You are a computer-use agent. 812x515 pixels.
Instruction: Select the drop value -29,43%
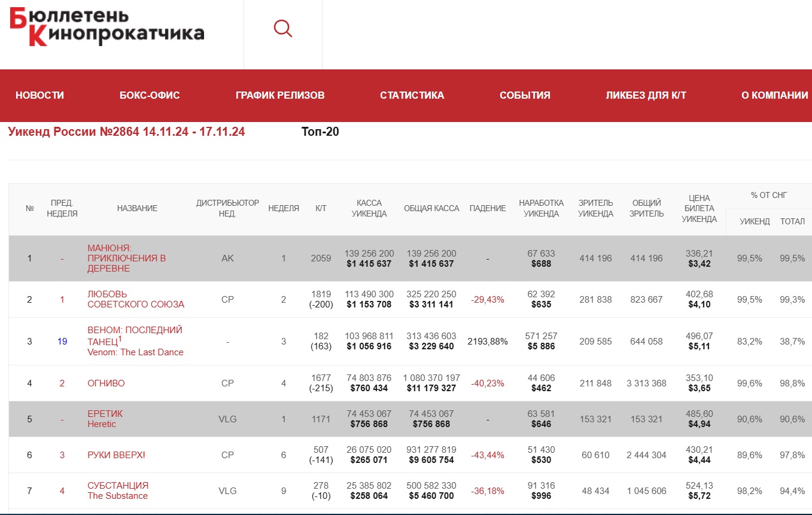point(487,300)
